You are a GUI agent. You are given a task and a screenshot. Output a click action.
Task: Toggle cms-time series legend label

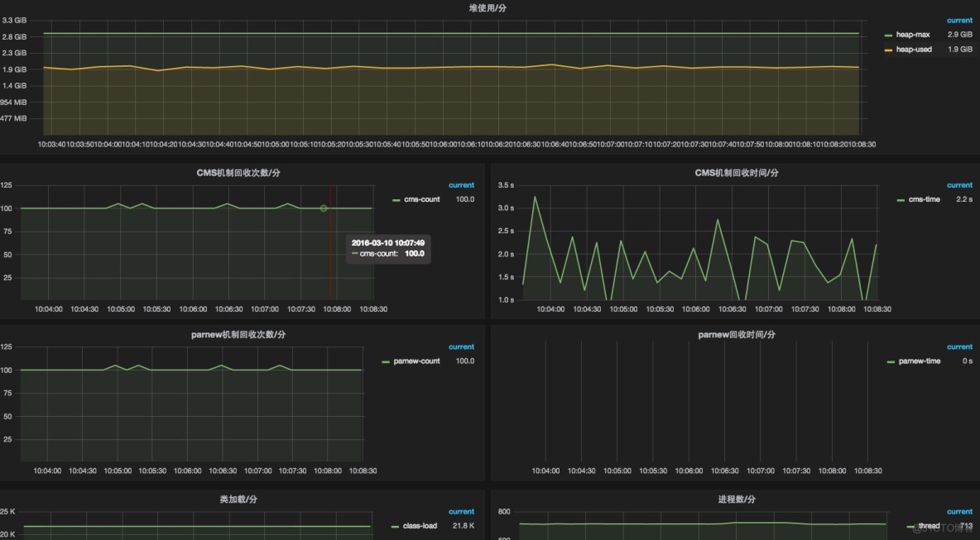925,199
